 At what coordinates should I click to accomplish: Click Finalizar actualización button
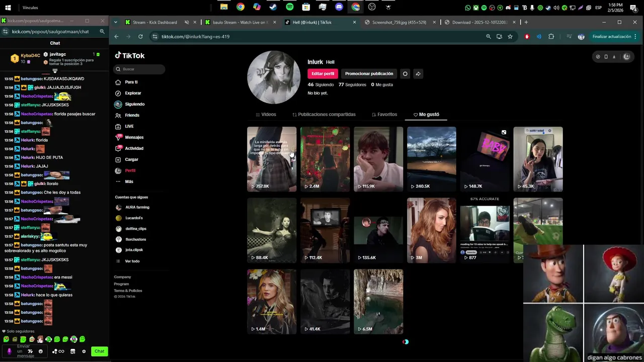[611, 37]
